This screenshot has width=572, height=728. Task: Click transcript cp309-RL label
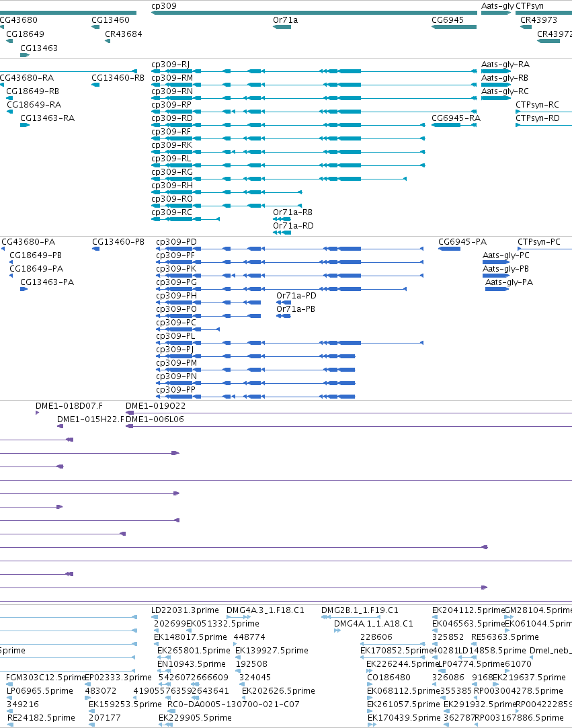tap(171, 159)
